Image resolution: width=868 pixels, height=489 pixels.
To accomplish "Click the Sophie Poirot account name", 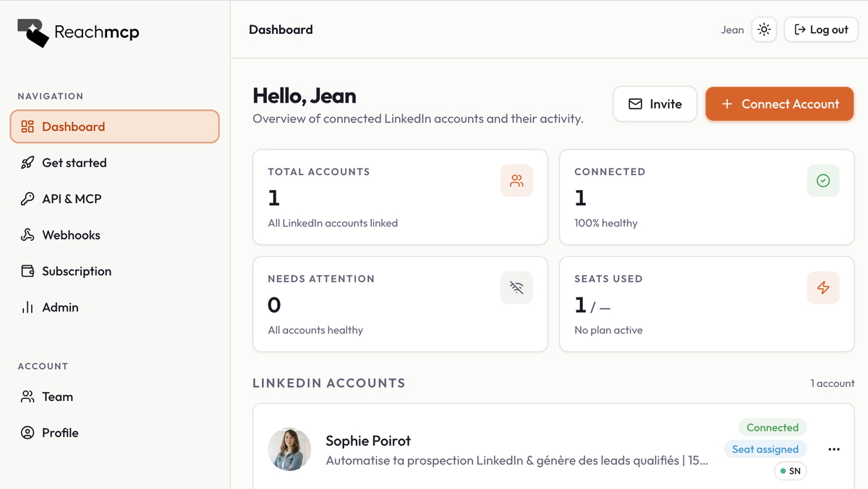I will 368,441.
